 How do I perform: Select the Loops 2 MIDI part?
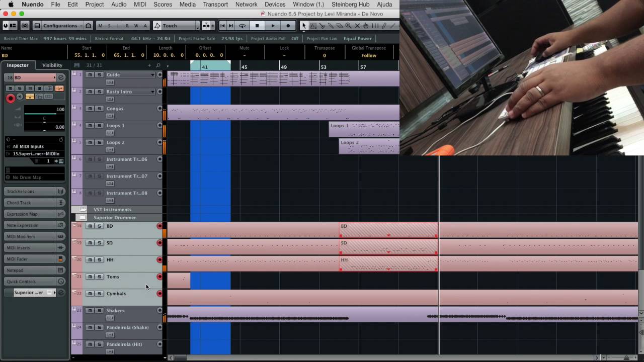[x=369, y=146]
